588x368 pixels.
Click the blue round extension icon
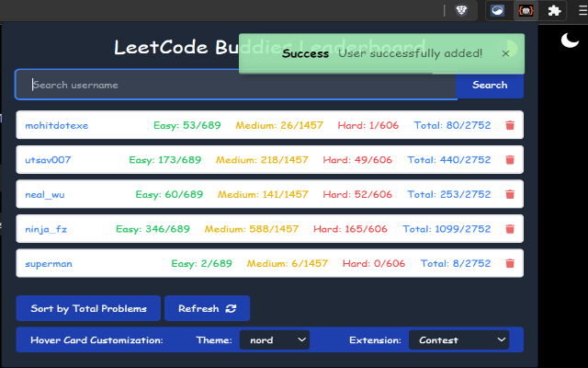tap(497, 10)
